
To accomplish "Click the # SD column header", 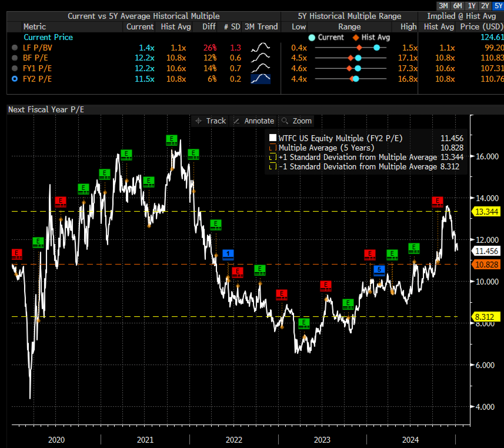I will coord(232,27).
